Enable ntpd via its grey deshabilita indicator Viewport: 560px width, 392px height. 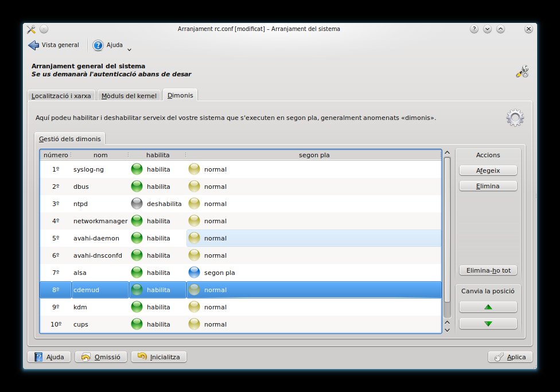(x=137, y=203)
